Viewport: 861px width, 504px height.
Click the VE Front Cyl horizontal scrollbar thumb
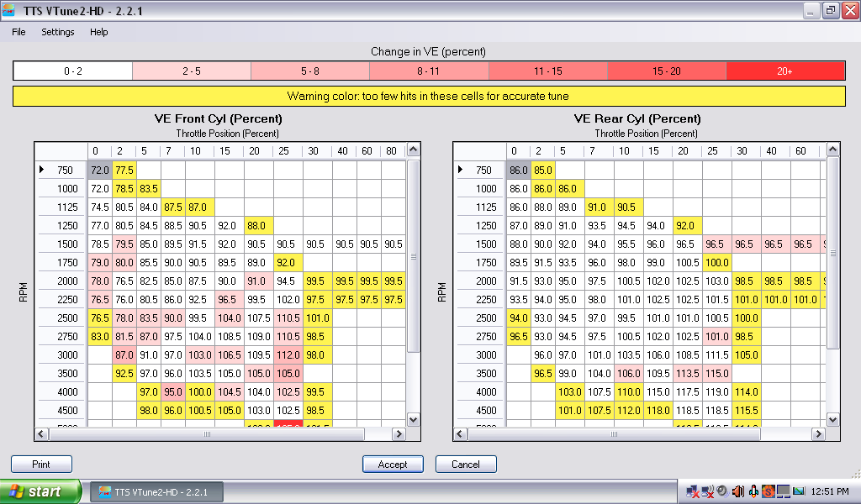click(207, 433)
